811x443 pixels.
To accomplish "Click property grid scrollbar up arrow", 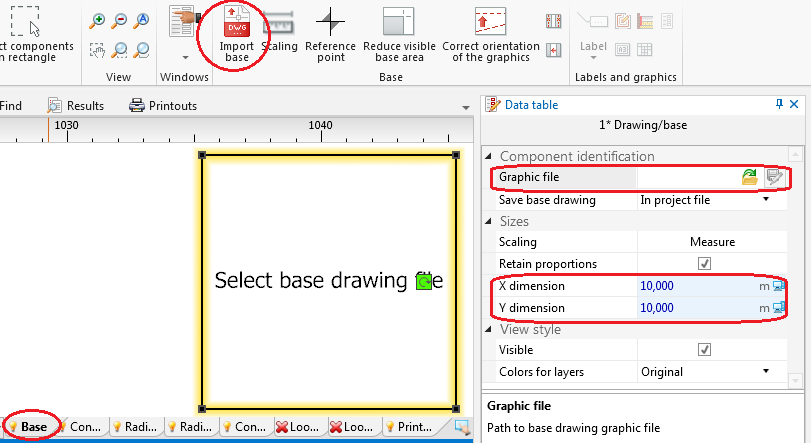I will tap(795, 154).
